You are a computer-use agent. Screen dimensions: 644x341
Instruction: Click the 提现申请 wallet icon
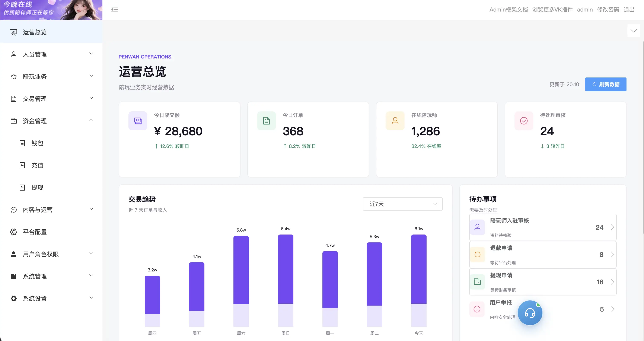point(478,282)
